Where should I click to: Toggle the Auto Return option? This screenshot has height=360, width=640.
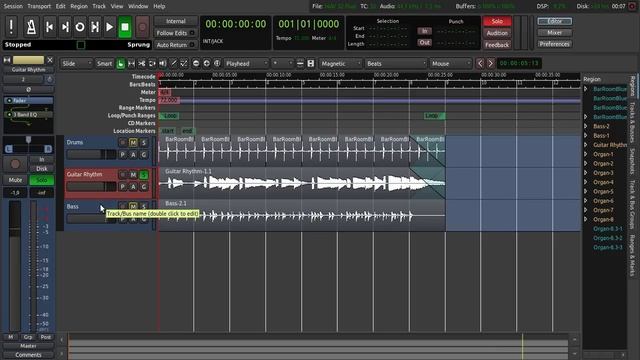pos(176,45)
